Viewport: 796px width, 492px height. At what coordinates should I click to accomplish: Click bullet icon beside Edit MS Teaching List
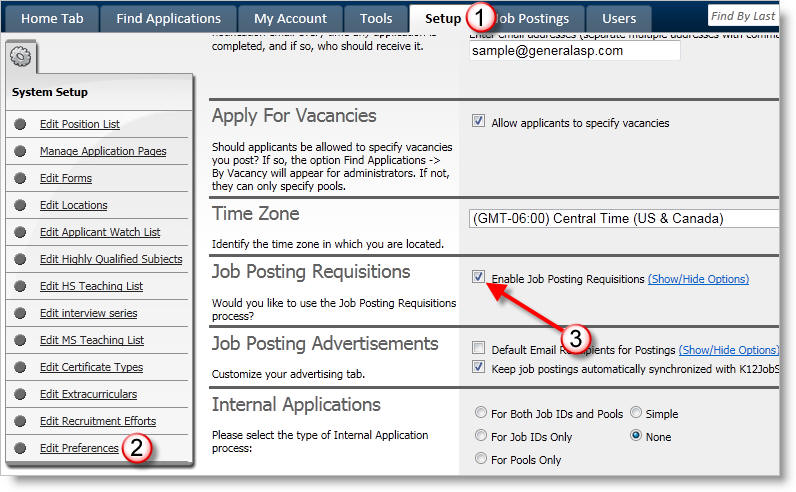point(20,340)
